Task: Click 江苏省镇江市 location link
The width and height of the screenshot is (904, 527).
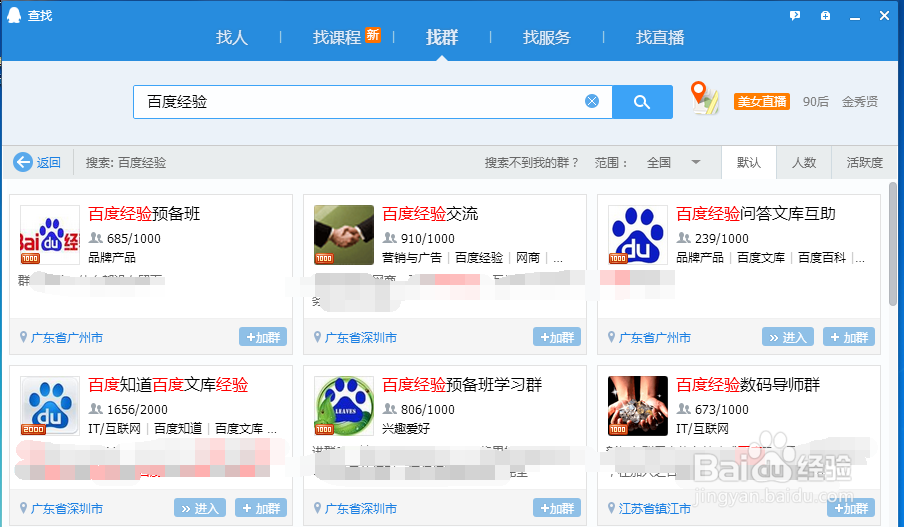Action: point(655,509)
